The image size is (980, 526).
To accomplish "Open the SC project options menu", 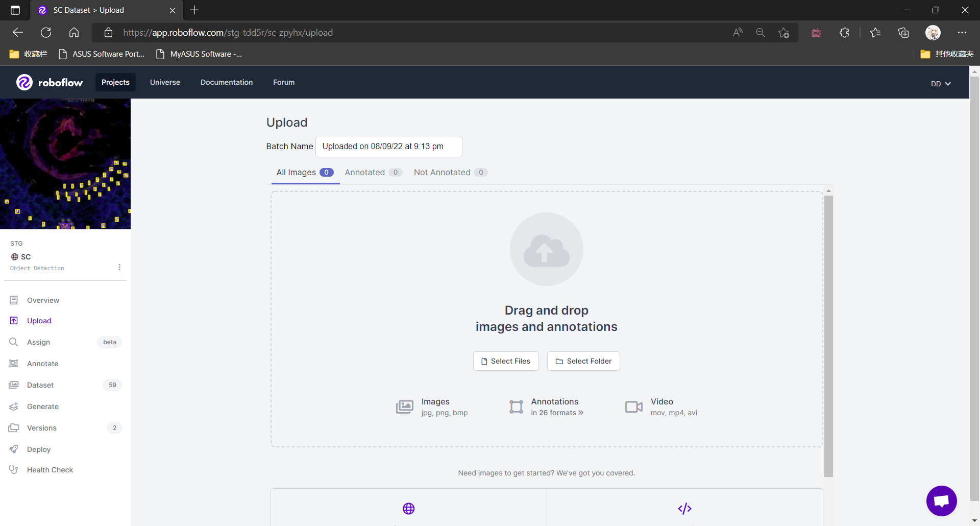I will [x=119, y=267].
